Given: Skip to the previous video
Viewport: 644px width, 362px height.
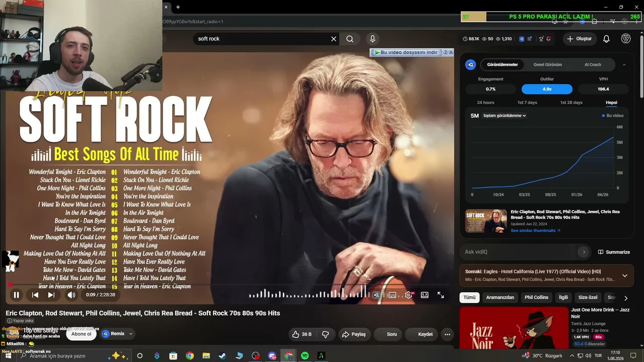Looking at the screenshot, I should [35, 295].
